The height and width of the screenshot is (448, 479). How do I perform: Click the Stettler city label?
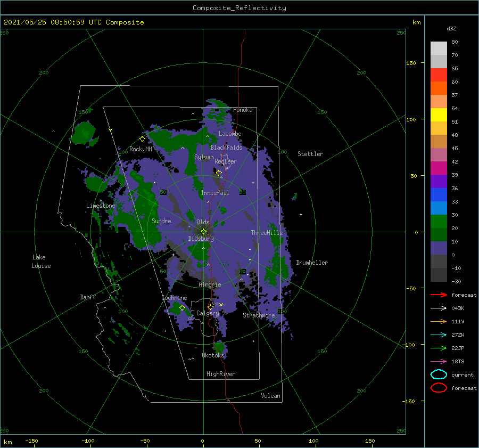pyautogui.click(x=310, y=154)
